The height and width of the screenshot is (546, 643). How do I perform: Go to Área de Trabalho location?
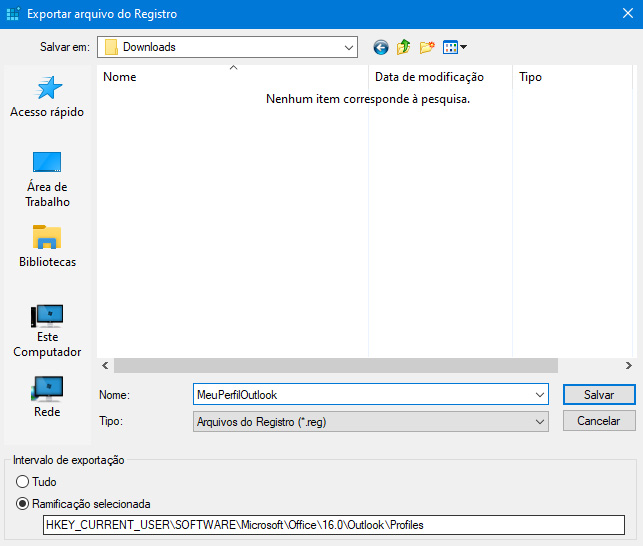(x=47, y=178)
